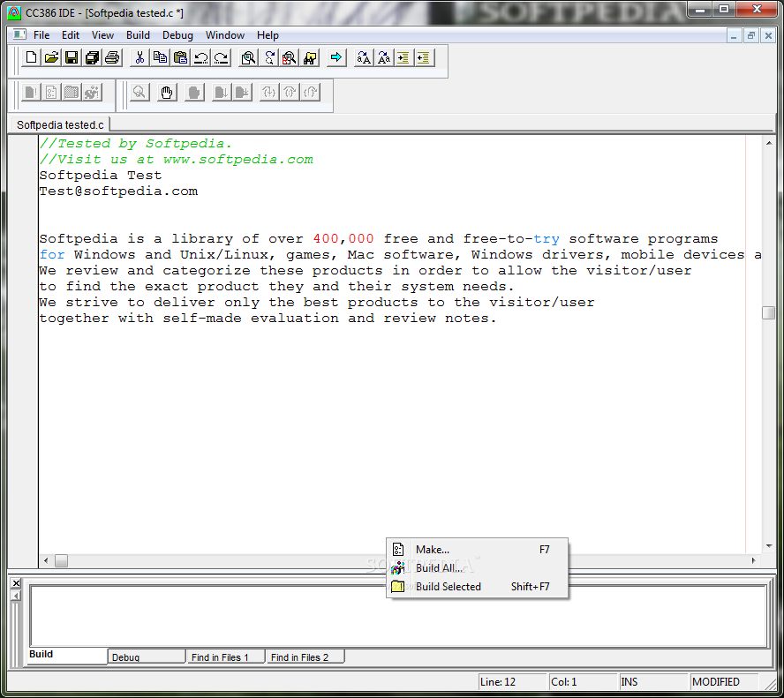Click the build toolbar icon with exclamation page
The image size is (784, 698).
point(31,93)
